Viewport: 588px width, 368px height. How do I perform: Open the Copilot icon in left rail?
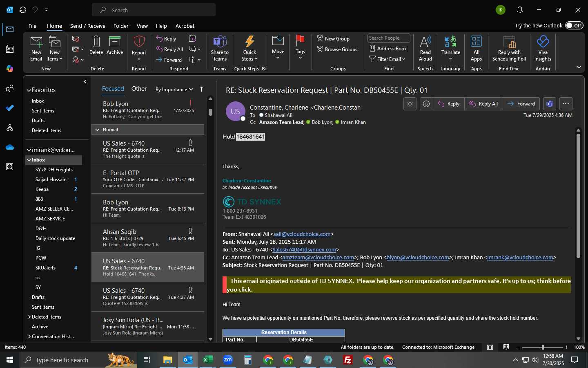tap(10, 69)
